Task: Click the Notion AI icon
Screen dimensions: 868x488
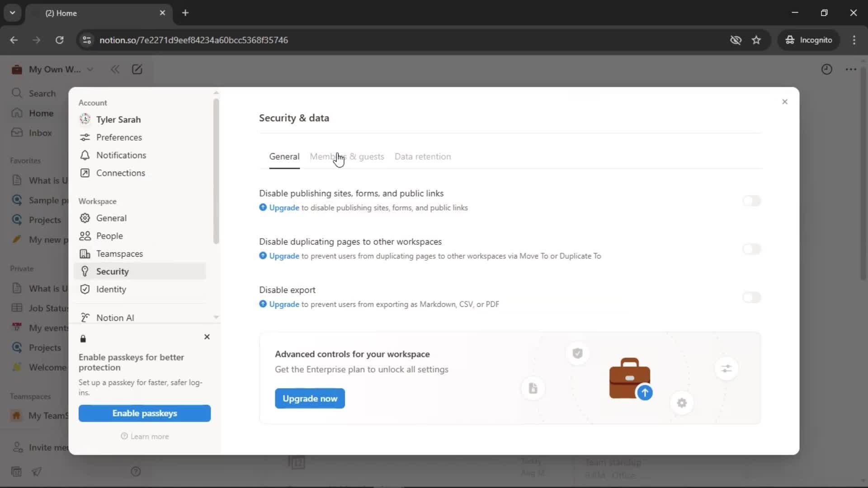Action: point(85,318)
